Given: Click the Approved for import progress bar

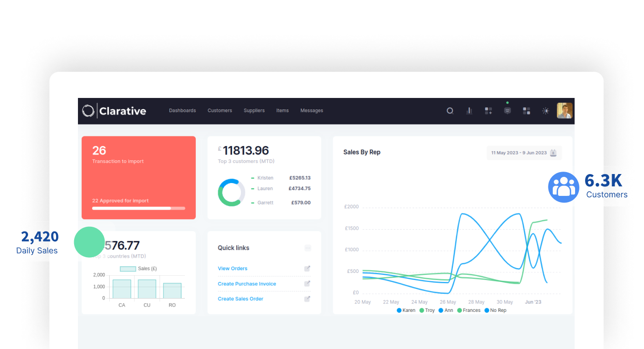Looking at the screenshot, I should click(138, 208).
